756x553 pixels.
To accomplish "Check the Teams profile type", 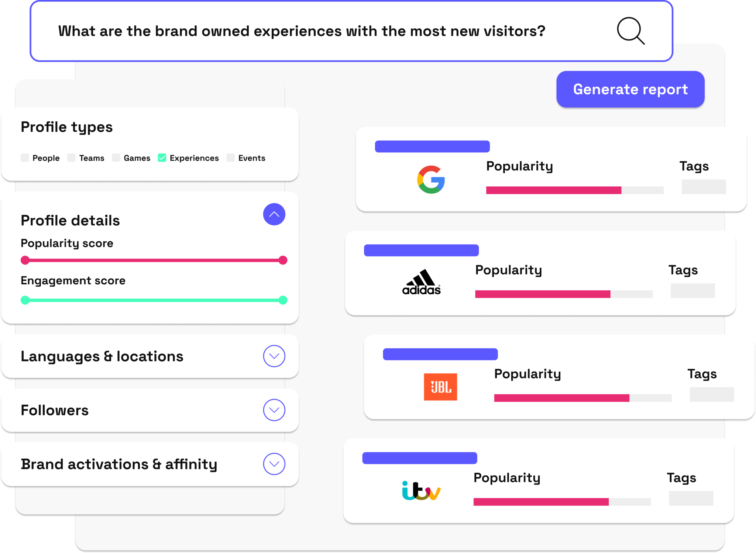I will (x=72, y=158).
